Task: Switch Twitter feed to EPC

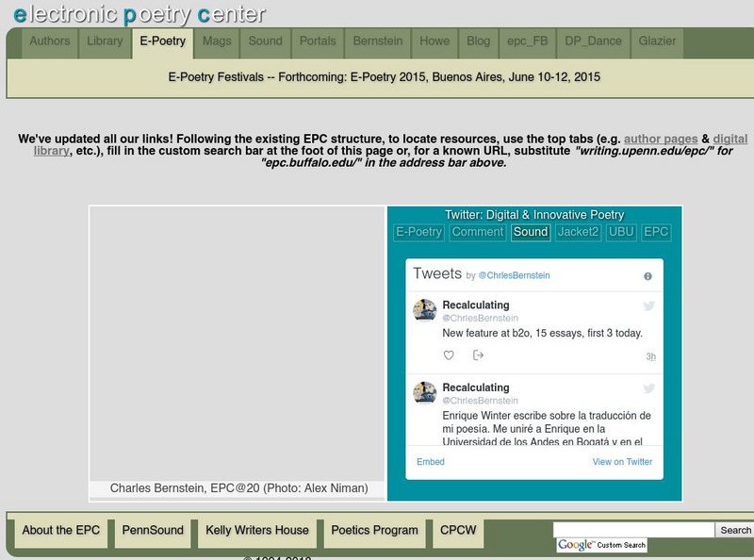Action: 656,232
